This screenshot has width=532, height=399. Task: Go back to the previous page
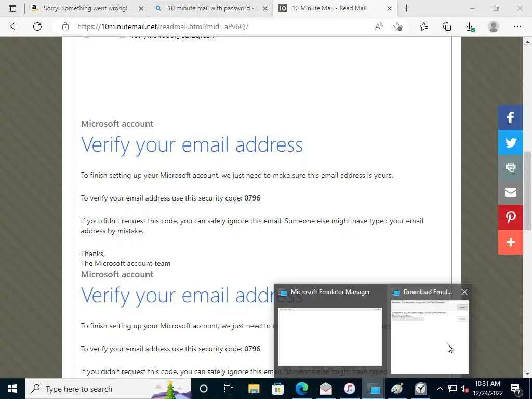coord(14,26)
